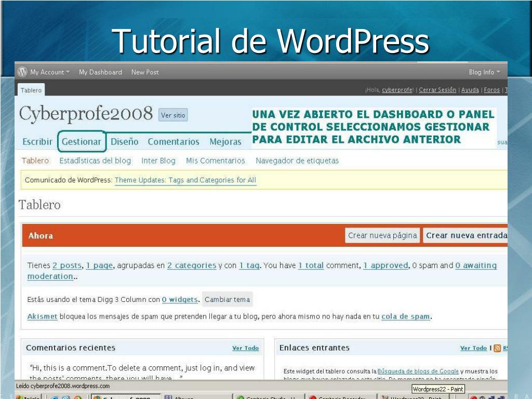Viewport: 532px width, 399px height.
Task: Click the Comentarios recientes panel heading
Action: pos(71,348)
